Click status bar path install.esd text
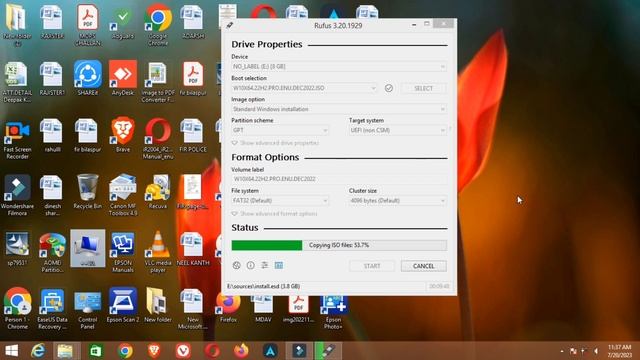640x360 pixels. (263, 287)
